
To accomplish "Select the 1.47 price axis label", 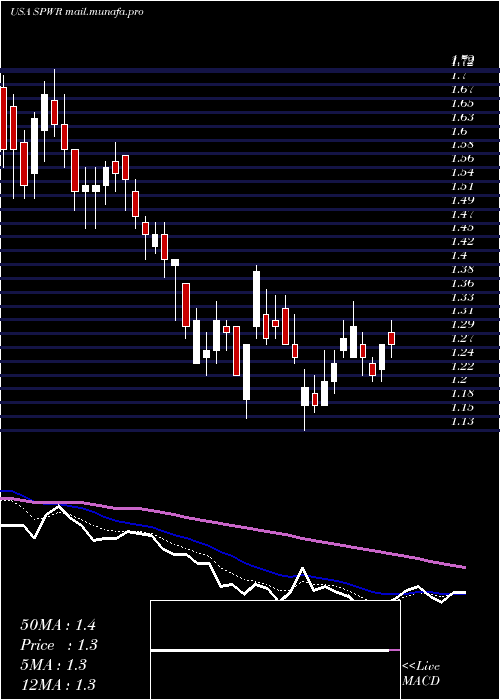I will pos(462,214).
